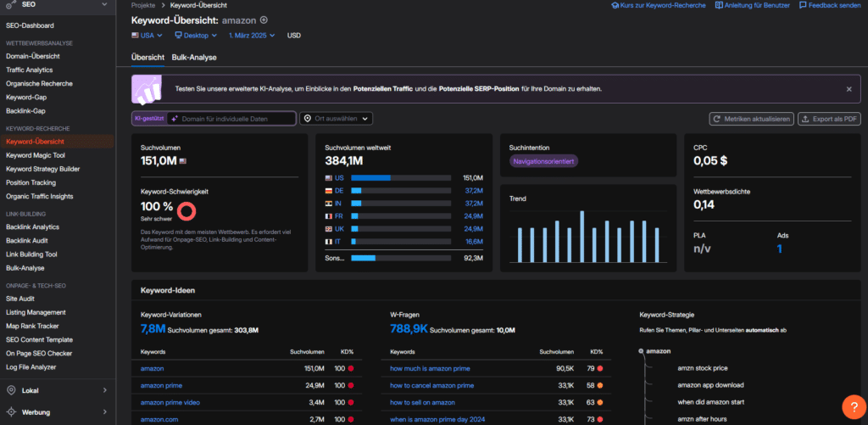Expand the Werbung sidebar section
Viewport: 868px width, 425px height.
pos(104,412)
